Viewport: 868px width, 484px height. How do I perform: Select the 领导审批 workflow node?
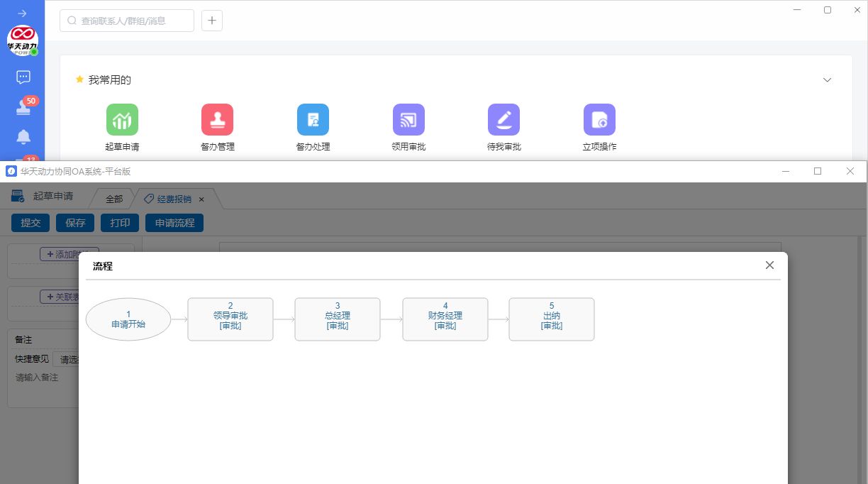coord(230,319)
